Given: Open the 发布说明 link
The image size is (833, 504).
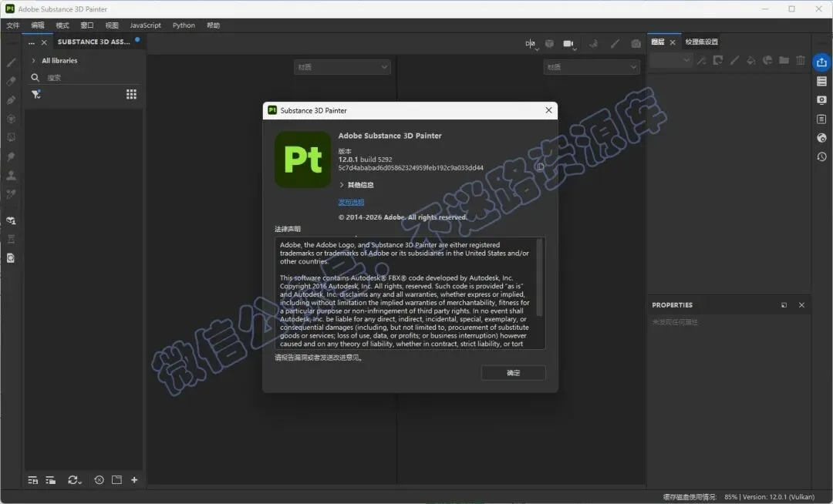Looking at the screenshot, I should coord(351,202).
